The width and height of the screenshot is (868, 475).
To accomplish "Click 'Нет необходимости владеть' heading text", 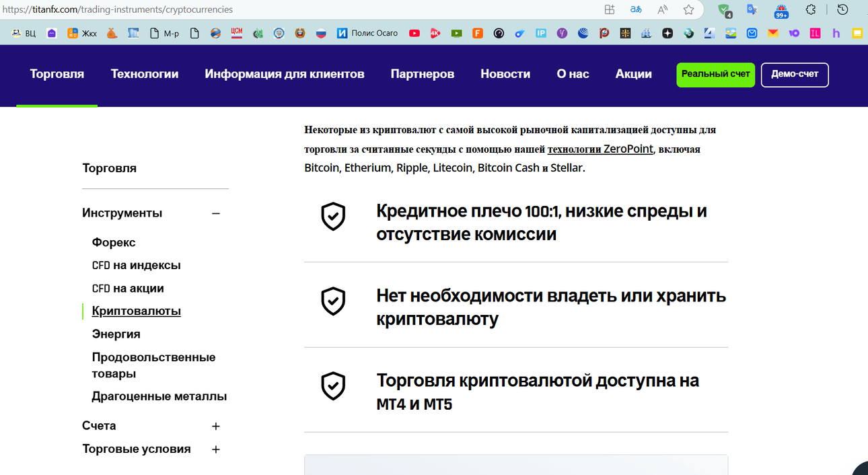I will [x=551, y=307].
